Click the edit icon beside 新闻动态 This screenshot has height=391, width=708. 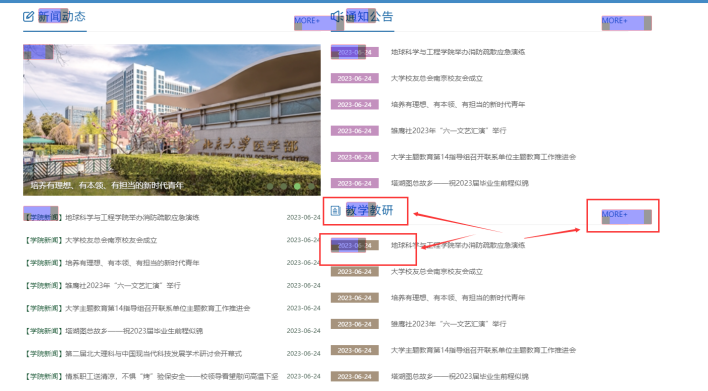(28, 17)
